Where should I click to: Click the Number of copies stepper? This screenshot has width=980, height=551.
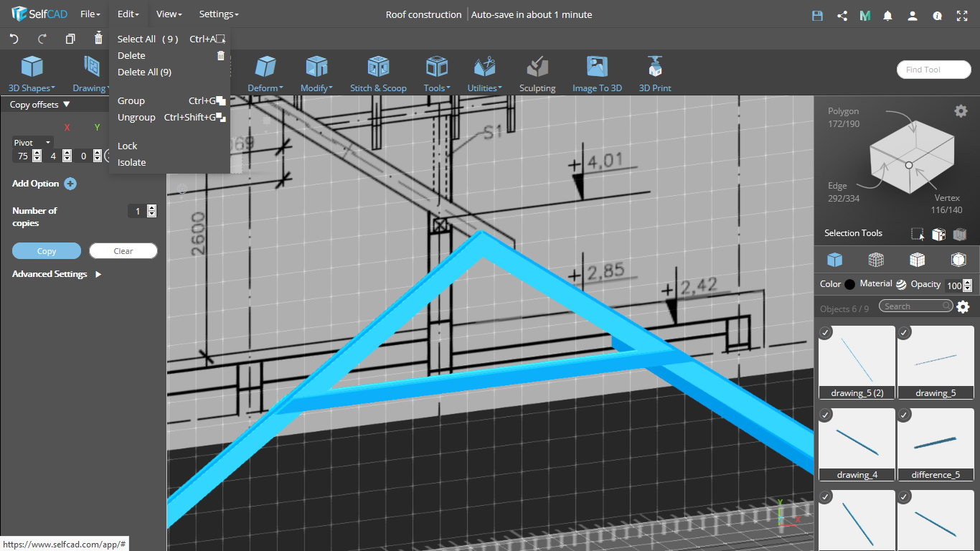[x=151, y=211]
